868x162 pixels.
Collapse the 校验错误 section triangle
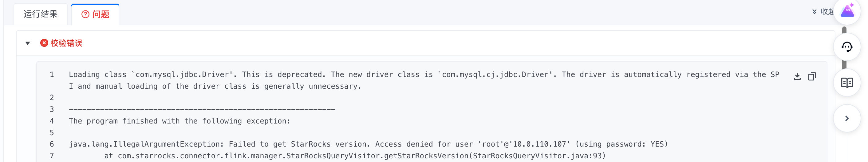[x=28, y=43]
